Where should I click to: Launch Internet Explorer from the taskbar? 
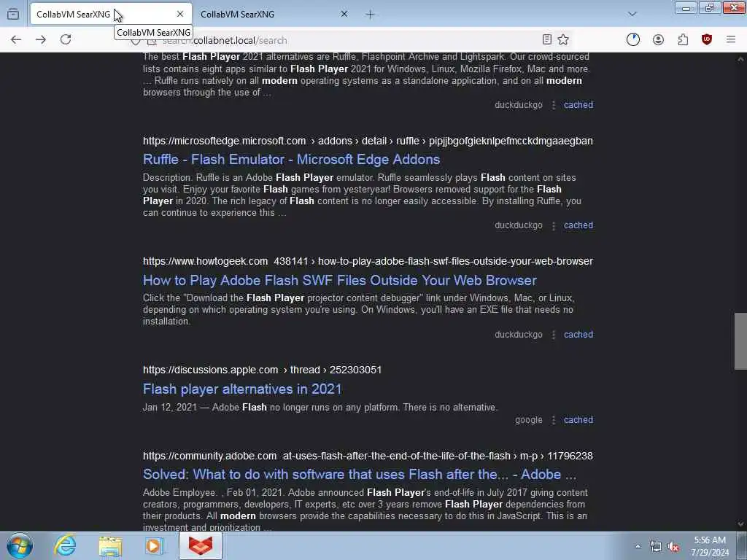coord(65,545)
